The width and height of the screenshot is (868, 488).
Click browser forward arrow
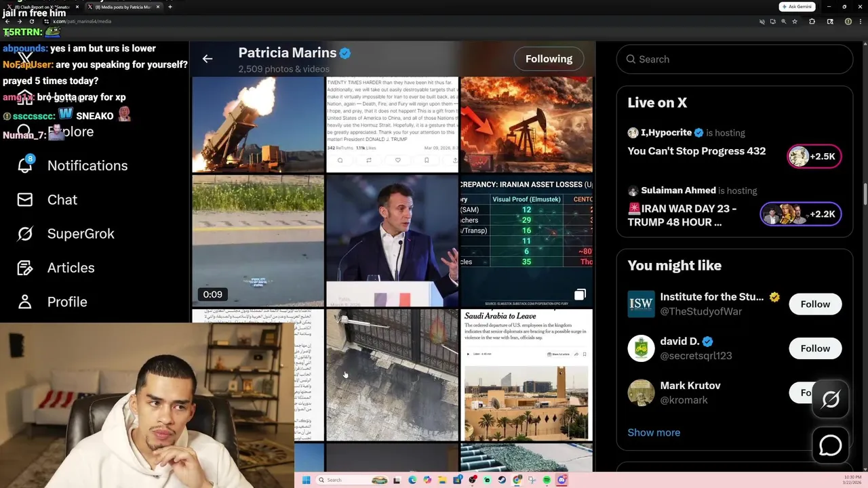[20, 21]
